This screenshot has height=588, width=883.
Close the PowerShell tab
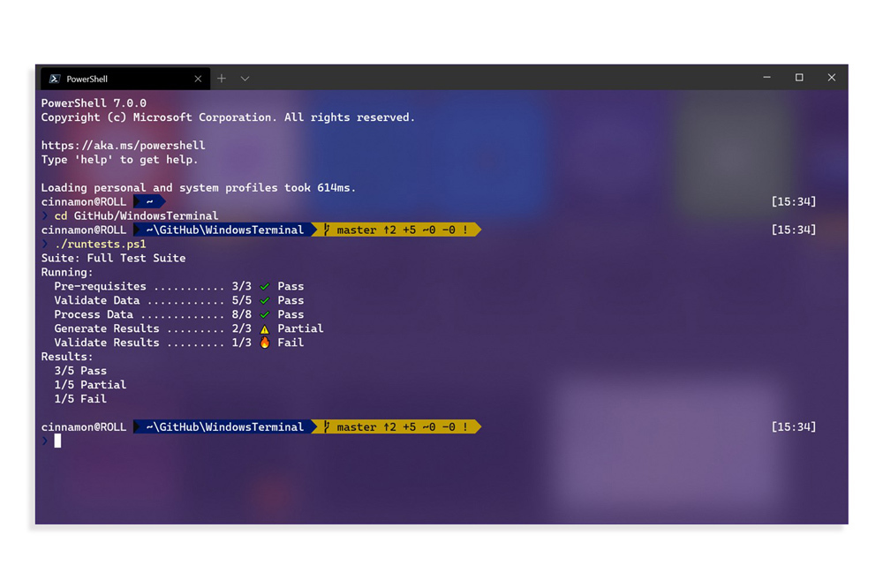pyautogui.click(x=198, y=79)
